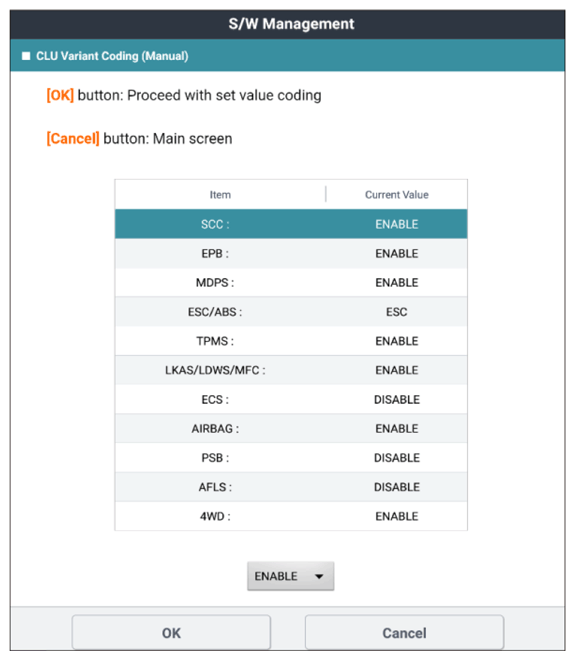Click the dropdown arrow next to ENABLE
This screenshot has height=660, width=575.
(x=319, y=576)
